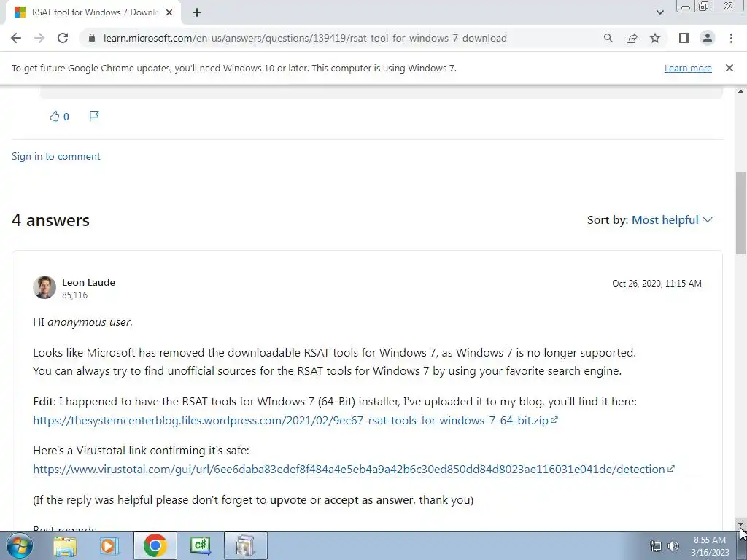The image size is (747, 560).
Task: Select the RSAT tool for Windows 7 tab
Action: click(93, 13)
